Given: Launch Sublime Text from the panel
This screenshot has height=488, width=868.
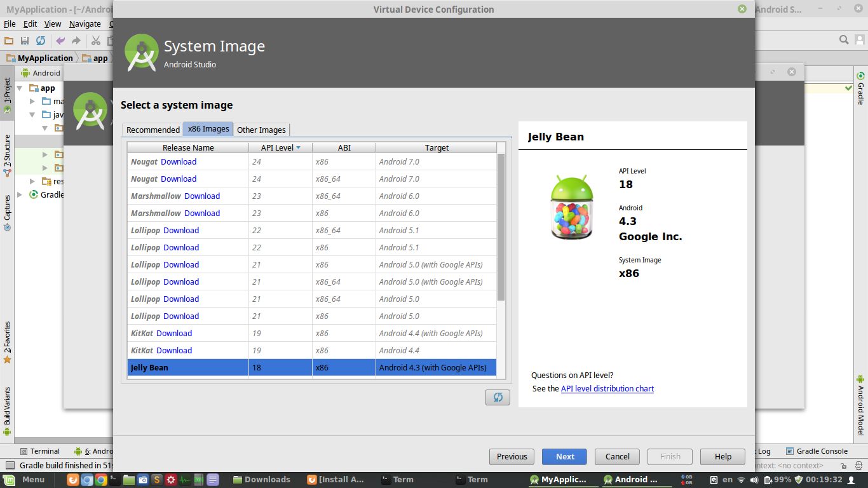Looking at the screenshot, I should [157, 480].
